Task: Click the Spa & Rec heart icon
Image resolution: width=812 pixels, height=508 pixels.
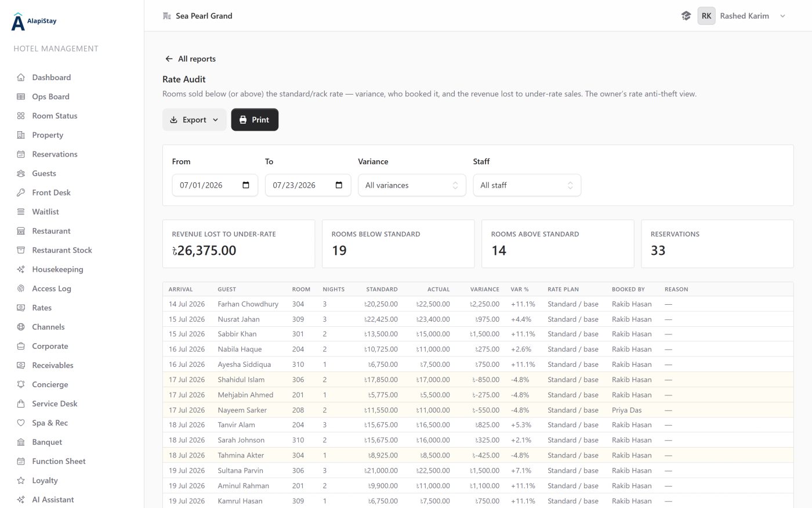Action: (21, 422)
